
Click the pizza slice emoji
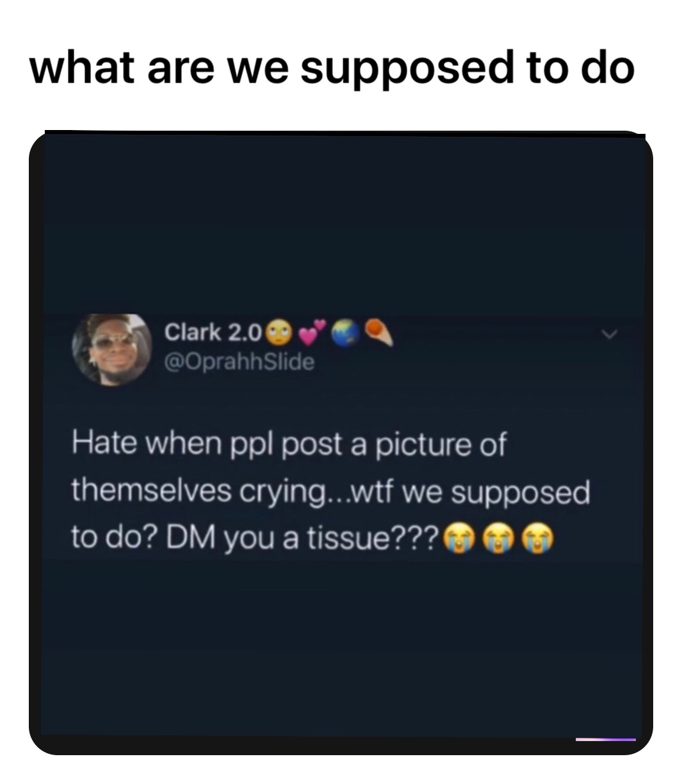tap(378, 332)
